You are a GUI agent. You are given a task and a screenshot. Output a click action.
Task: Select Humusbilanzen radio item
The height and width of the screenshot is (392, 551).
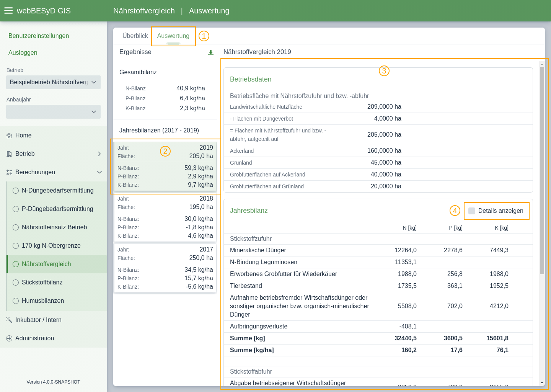pyautogui.click(x=57, y=301)
